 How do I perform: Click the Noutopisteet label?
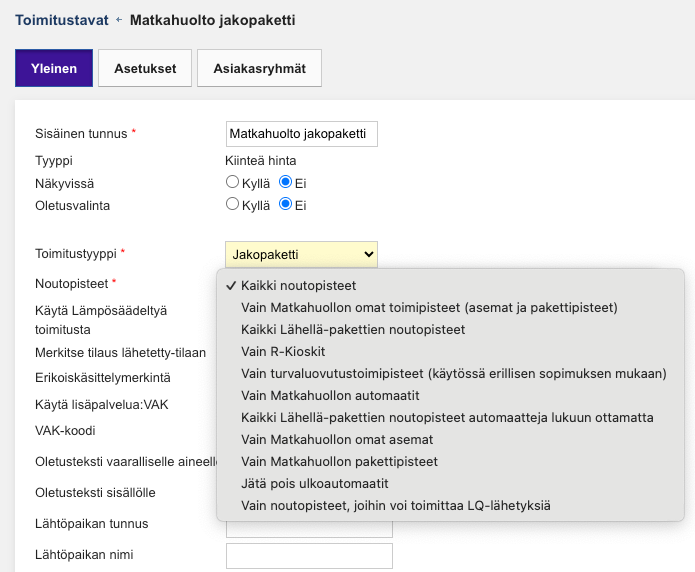(x=71, y=284)
